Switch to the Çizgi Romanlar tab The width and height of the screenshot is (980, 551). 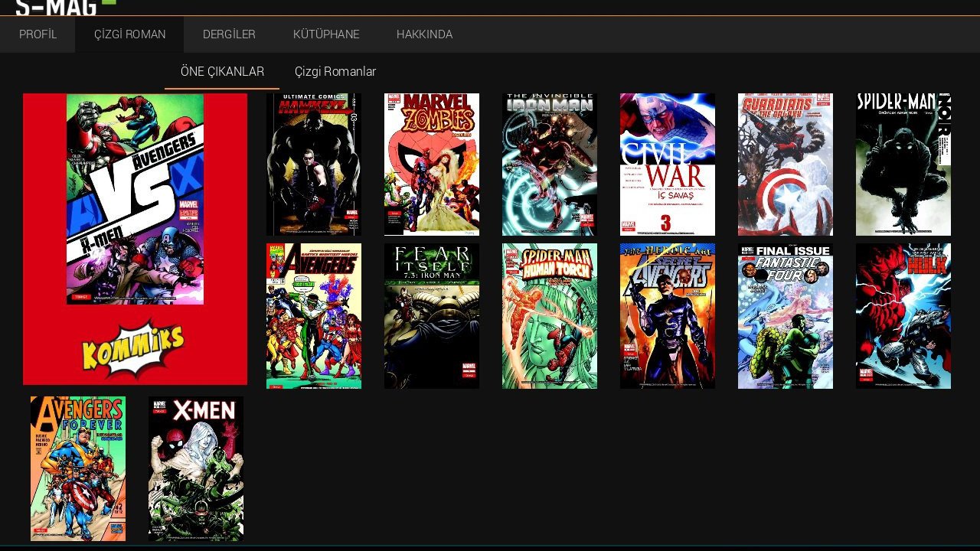tap(335, 71)
